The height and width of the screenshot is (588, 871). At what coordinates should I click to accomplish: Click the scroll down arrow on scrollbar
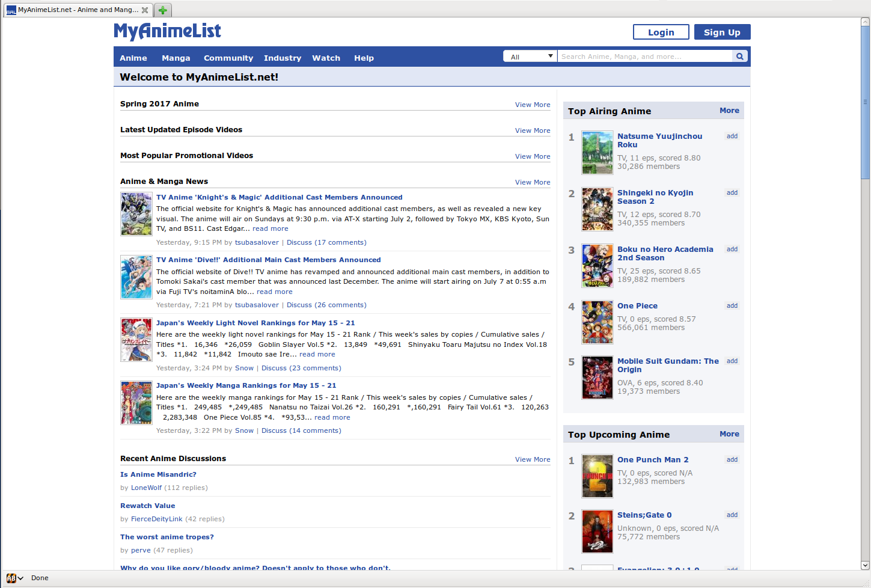tap(865, 565)
